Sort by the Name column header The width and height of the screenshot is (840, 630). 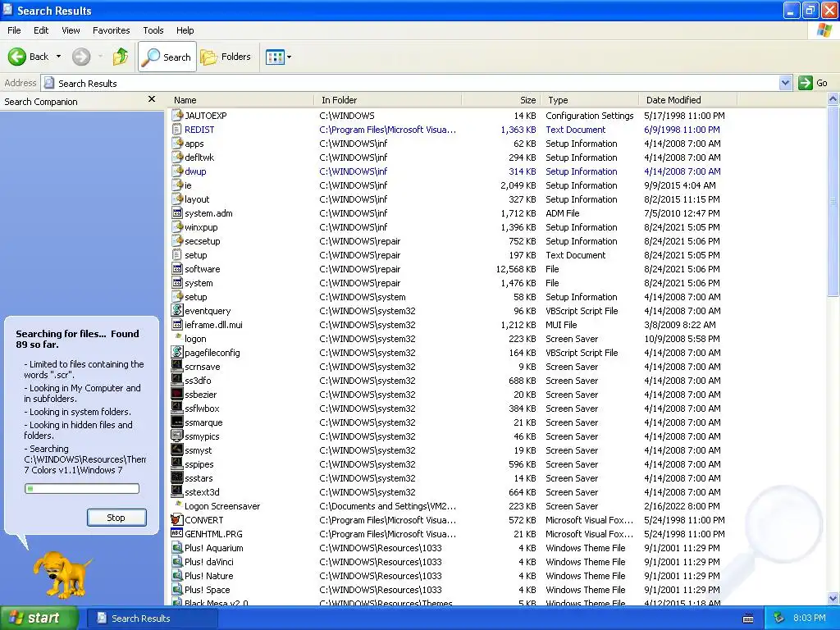(240, 100)
